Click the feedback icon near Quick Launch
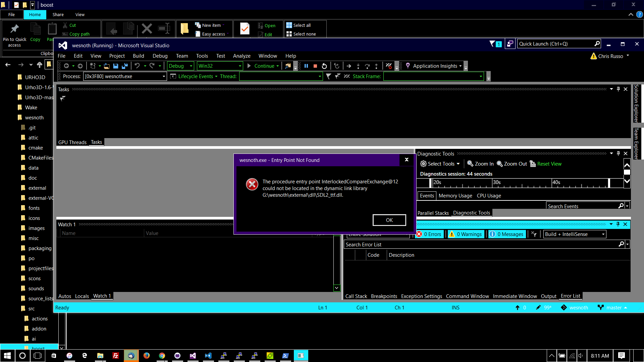 click(x=510, y=44)
